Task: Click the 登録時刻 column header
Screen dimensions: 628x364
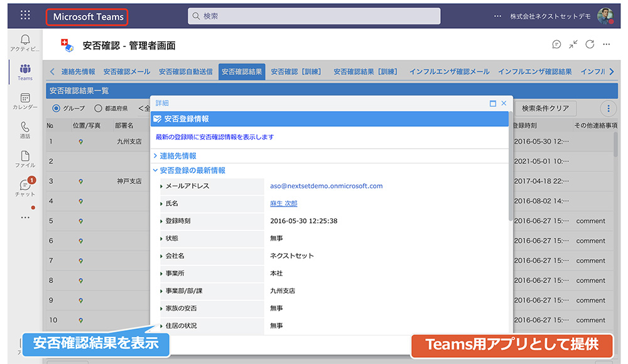Action: click(525, 126)
